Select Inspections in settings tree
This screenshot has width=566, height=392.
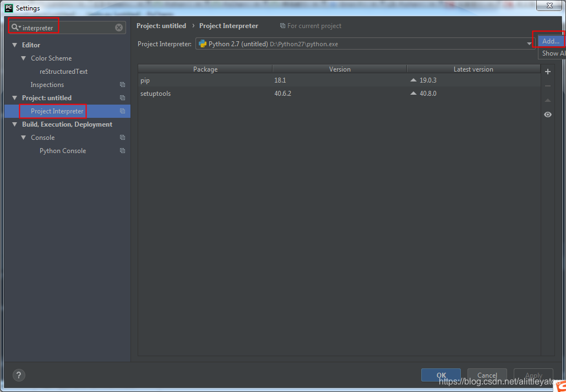[47, 84]
